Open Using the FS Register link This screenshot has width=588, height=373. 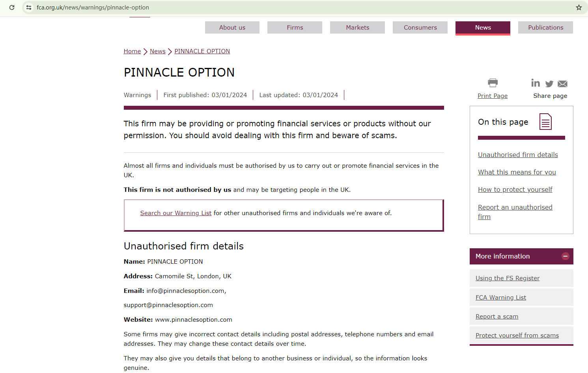click(x=508, y=278)
